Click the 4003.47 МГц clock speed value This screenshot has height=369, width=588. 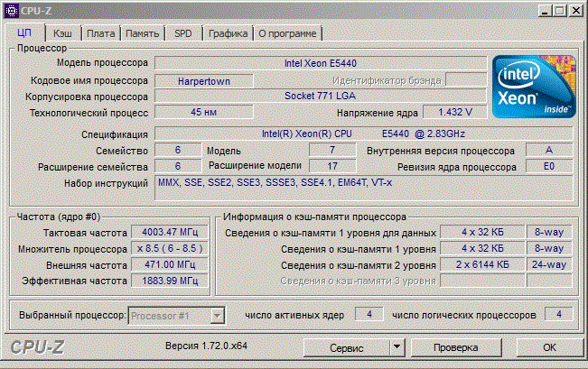[170, 232]
